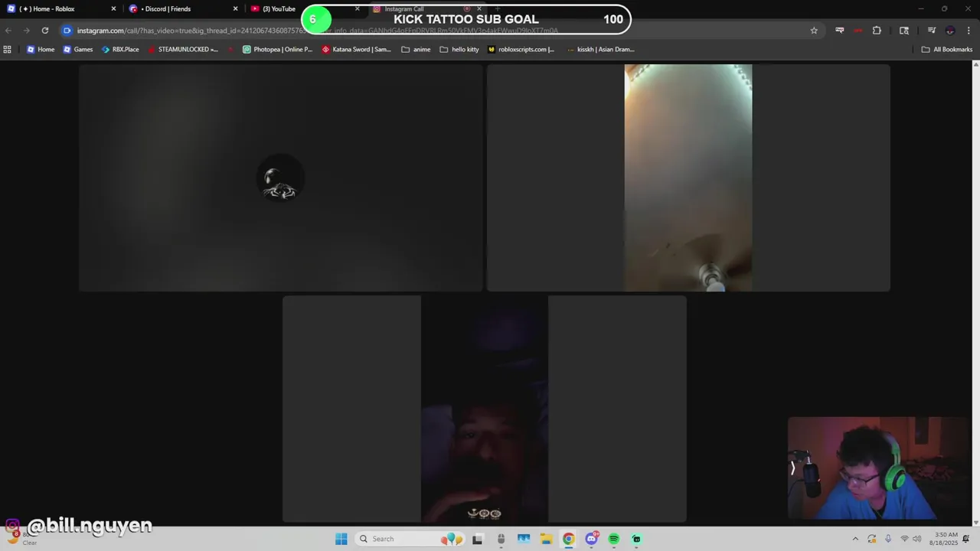
Task: Expand the All Bookmarks folder
Action: [947, 49]
